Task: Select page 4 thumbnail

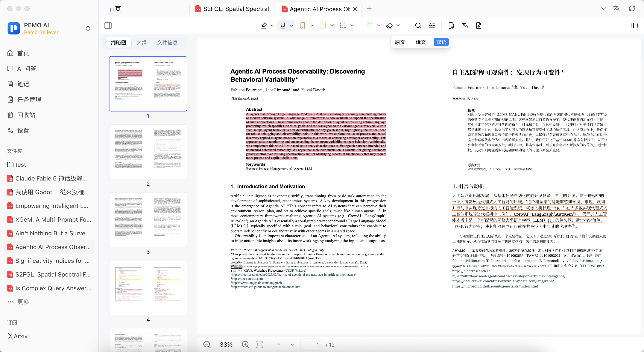Action: [148, 288]
